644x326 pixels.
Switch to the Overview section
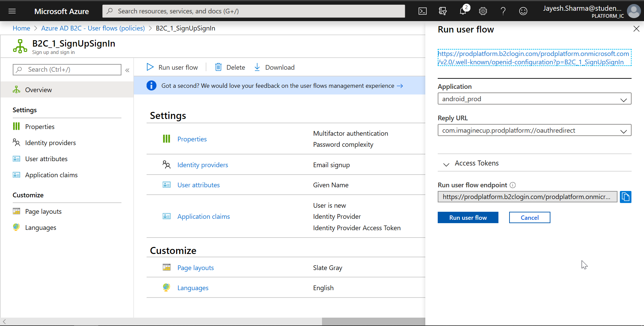point(38,89)
